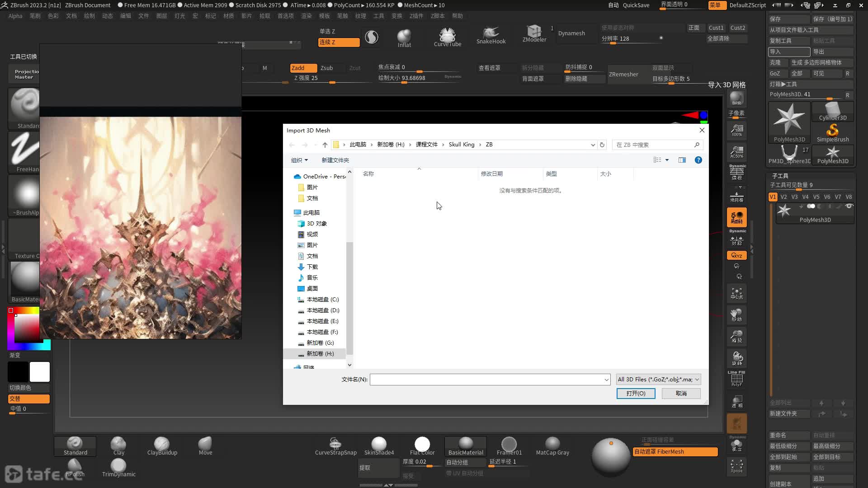Pick the TrimDynamic brush

[x=118, y=468]
